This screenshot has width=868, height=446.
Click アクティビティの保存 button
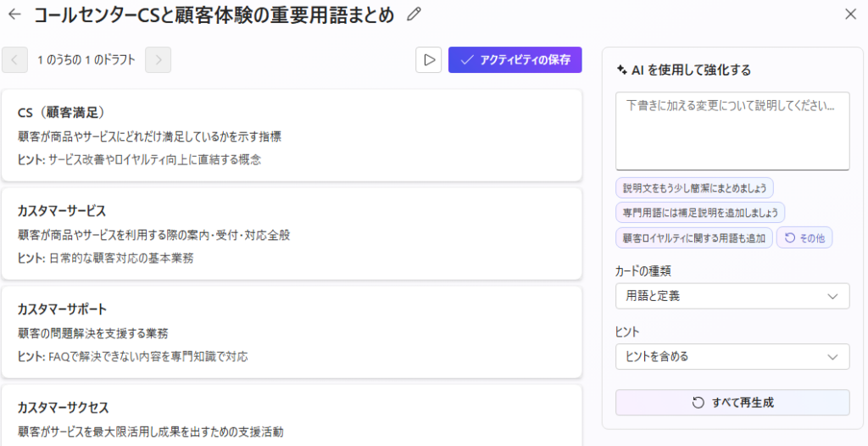[515, 60]
